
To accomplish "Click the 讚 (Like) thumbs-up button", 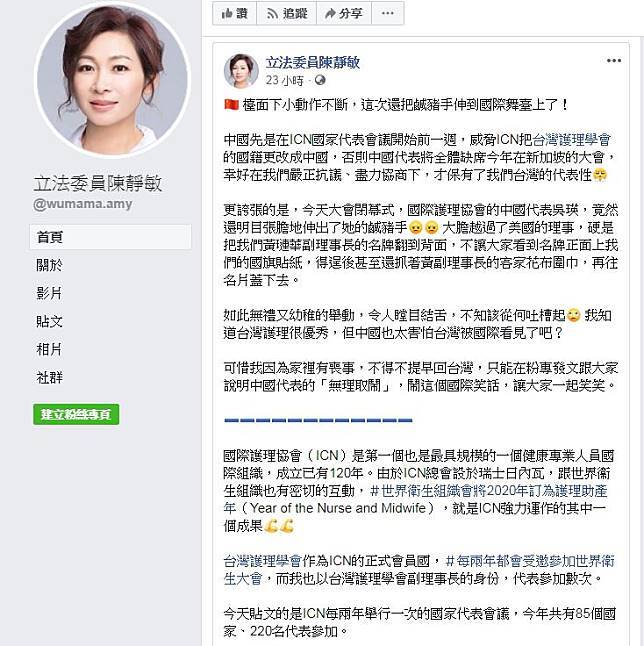I will click(234, 13).
